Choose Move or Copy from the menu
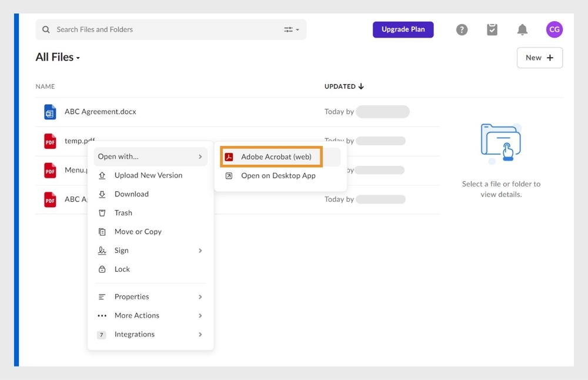The width and height of the screenshot is (588, 380). pyautogui.click(x=139, y=231)
